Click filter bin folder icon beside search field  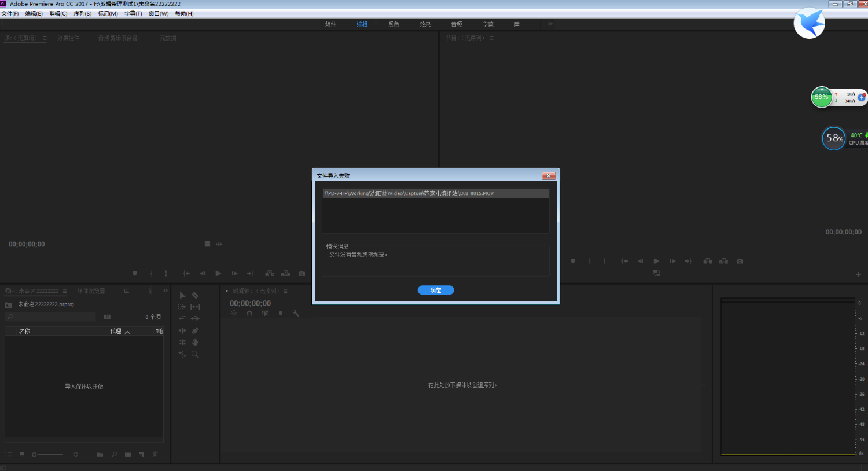point(107,317)
